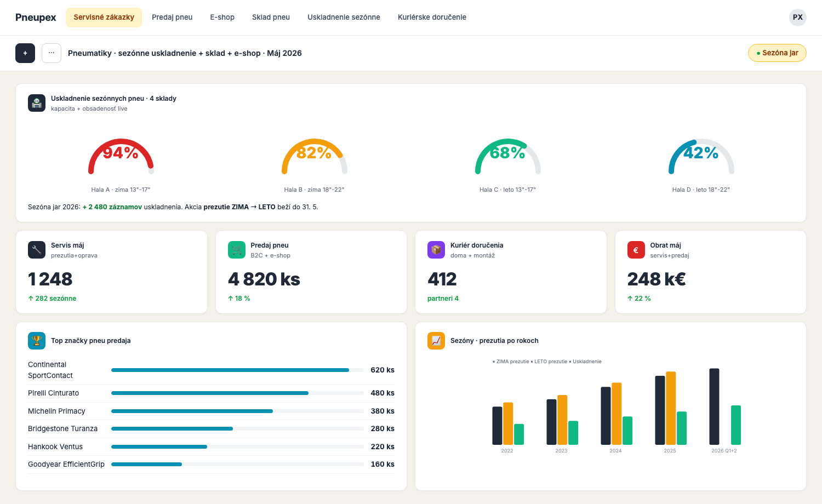Viewport: 822px width, 504px height.
Task: Click the chart legend ZIMA prezutie
Action: 511,362
